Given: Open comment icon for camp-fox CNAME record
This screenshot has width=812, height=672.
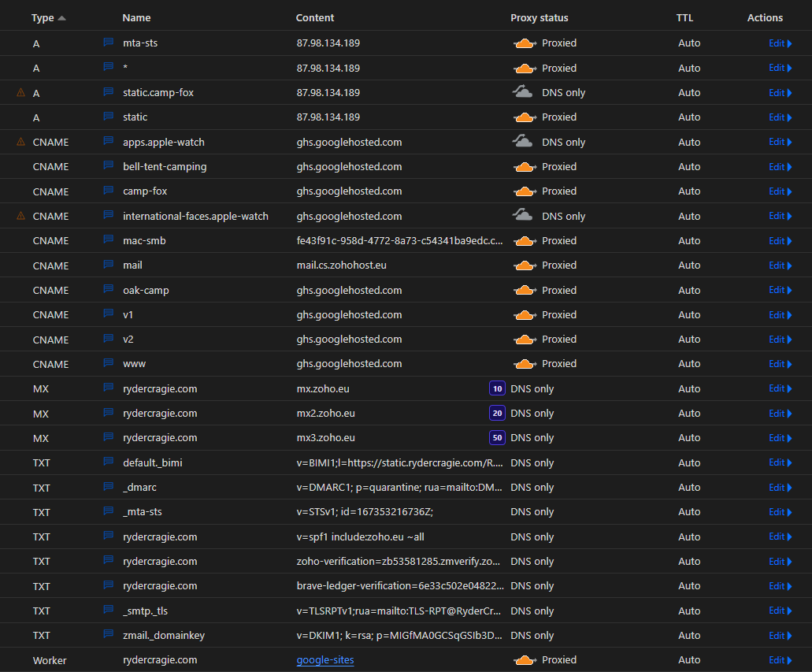Looking at the screenshot, I should [x=108, y=191].
